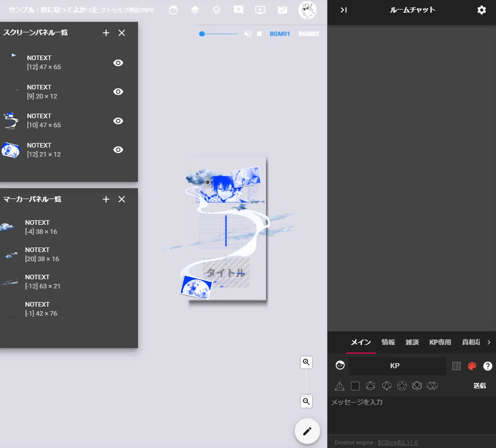Stop BGM playback square button
This screenshot has height=448, width=496.
(x=259, y=34)
